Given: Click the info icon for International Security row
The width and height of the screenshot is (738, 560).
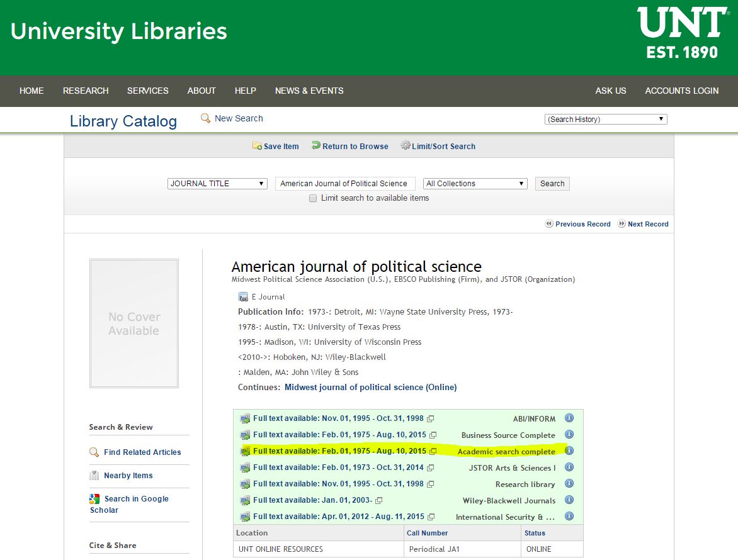Looking at the screenshot, I should click(569, 517).
